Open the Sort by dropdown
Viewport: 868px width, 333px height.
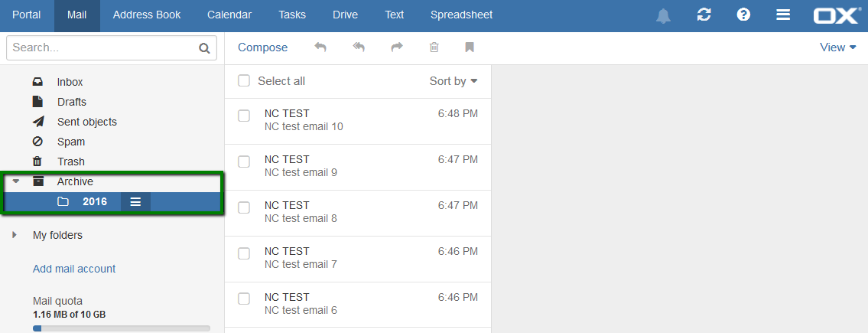click(454, 81)
